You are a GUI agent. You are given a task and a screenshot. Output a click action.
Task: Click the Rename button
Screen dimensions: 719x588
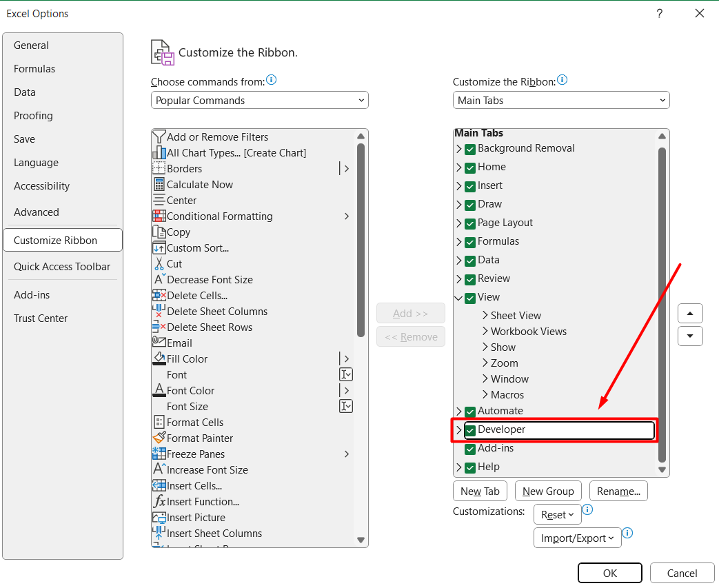tap(618, 491)
